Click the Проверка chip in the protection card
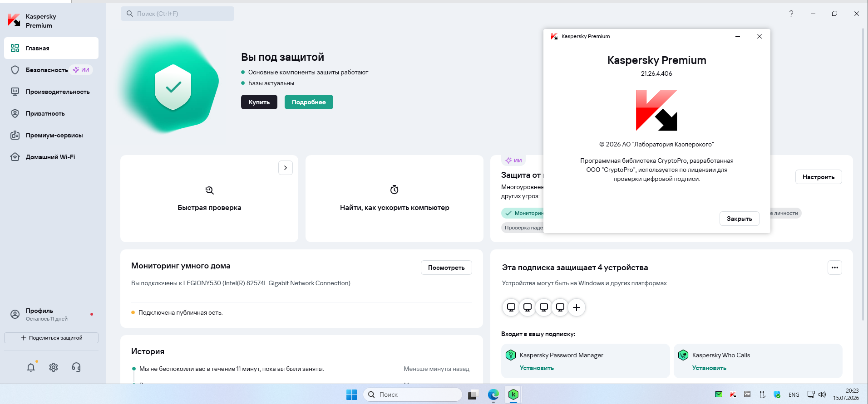The image size is (868, 404). (x=523, y=228)
